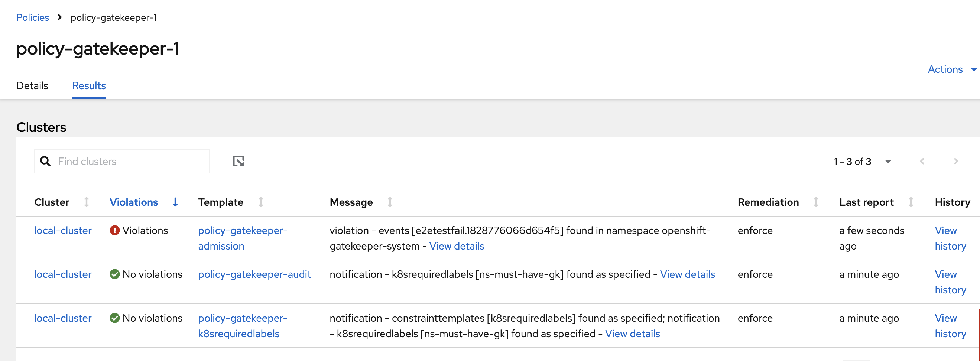Viewport: 980px width, 361px height.
Task: Sort by Remediation column sort icon
Action: point(816,202)
